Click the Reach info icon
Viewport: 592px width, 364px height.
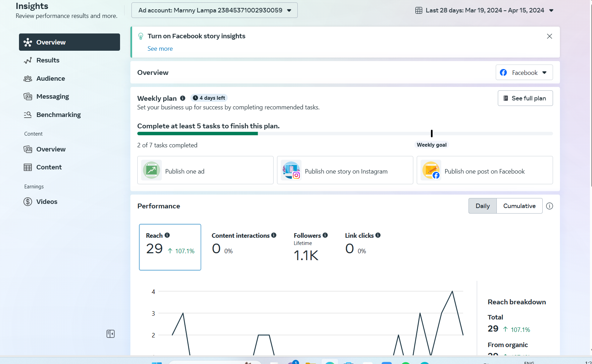(167, 235)
